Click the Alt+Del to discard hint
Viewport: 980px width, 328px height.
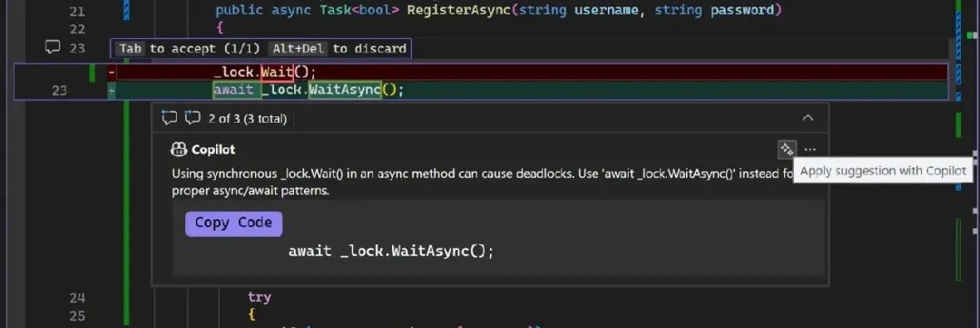point(338,49)
